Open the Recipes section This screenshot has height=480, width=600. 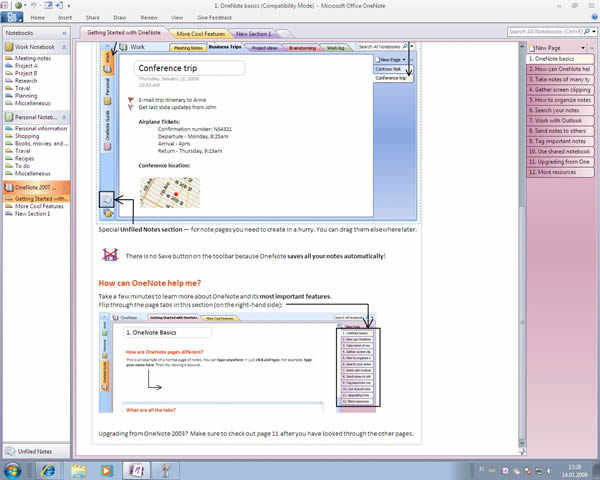pyautogui.click(x=24, y=158)
